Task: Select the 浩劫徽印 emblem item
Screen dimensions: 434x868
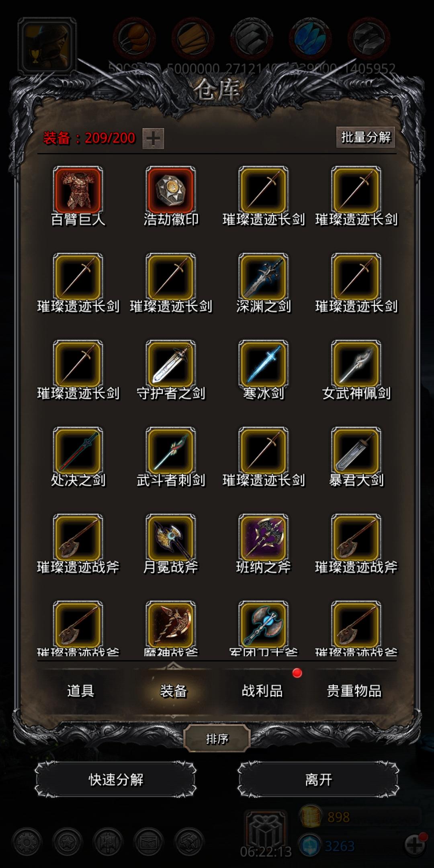Action: (x=170, y=190)
